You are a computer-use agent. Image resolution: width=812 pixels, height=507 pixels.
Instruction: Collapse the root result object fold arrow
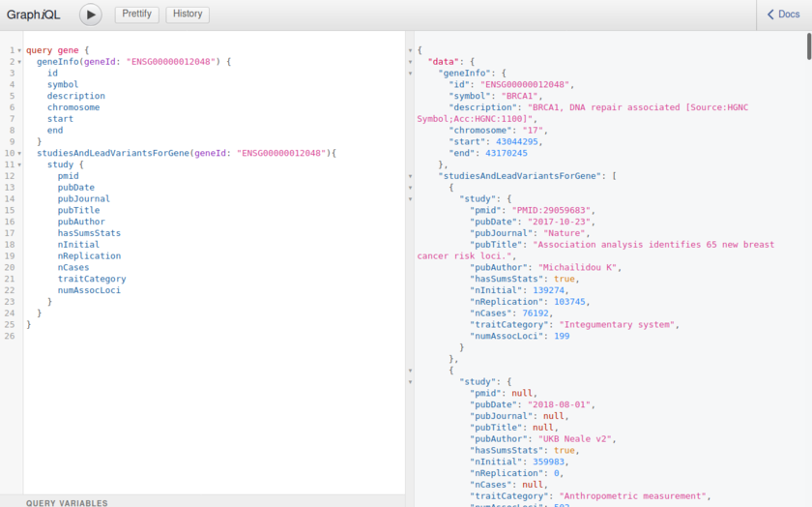(x=410, y=51)
